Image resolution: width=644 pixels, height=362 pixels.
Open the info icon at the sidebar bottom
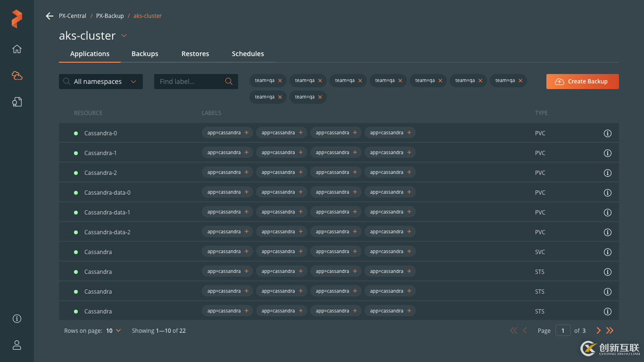(17, 319)
